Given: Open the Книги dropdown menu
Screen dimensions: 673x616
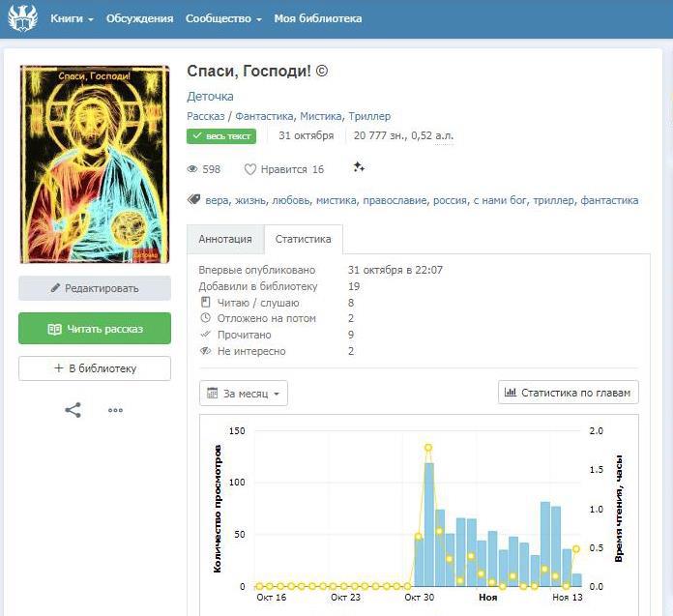Looking at the screenshot, I should point(72,18).
